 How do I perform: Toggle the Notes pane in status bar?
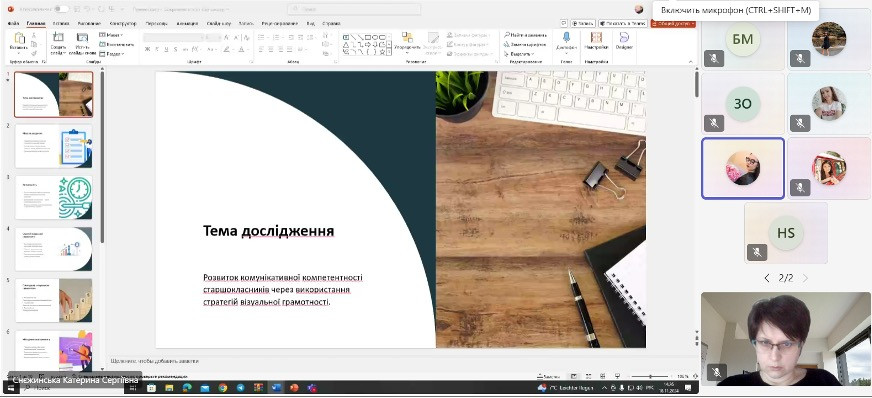[548, 376]
